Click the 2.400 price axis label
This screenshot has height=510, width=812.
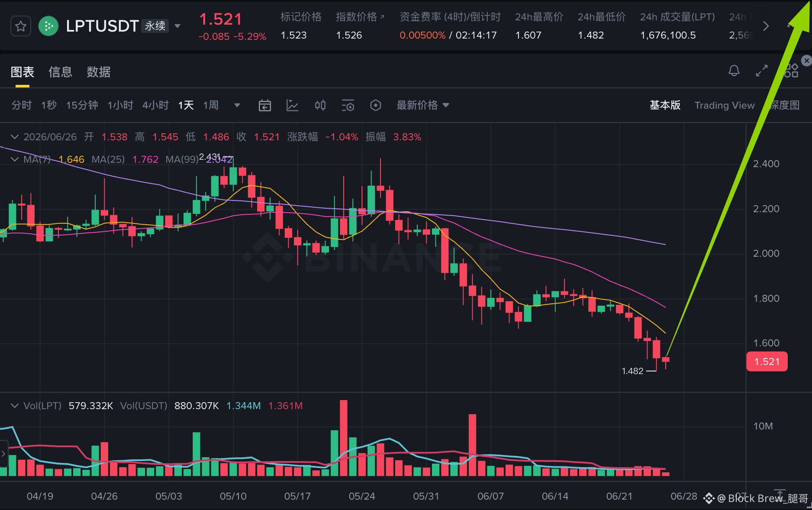(766, 164)
